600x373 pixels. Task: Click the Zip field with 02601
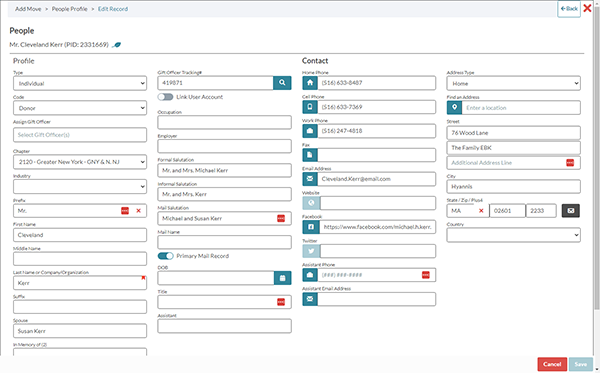(x=507, y=211)
